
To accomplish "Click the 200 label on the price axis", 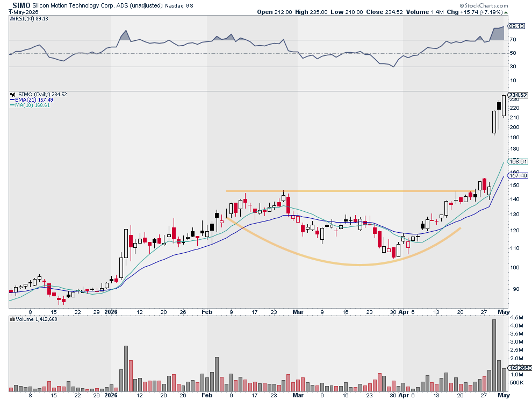I will 514,127.
